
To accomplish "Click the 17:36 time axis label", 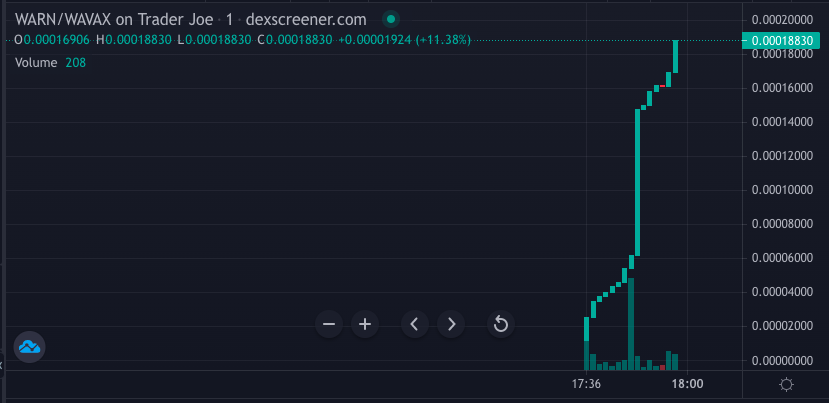I will click(587, 384).
